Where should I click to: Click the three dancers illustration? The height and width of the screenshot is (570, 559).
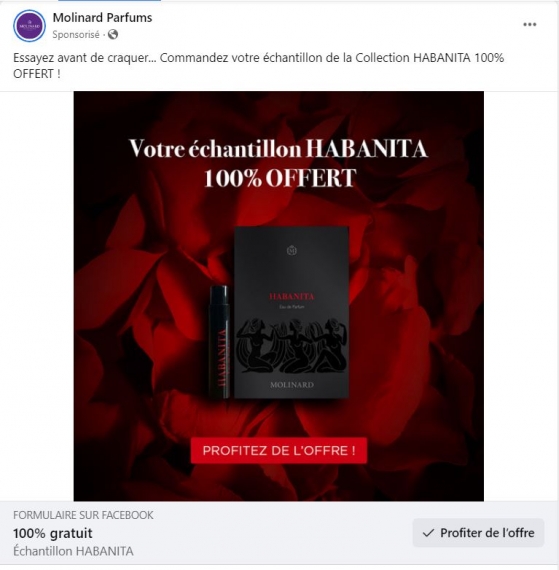point(291,345)
